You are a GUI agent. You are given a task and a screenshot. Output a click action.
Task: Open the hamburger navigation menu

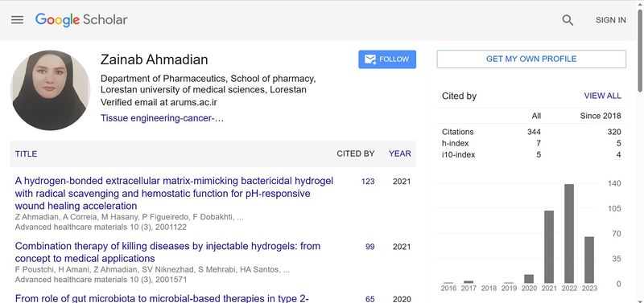17,19
